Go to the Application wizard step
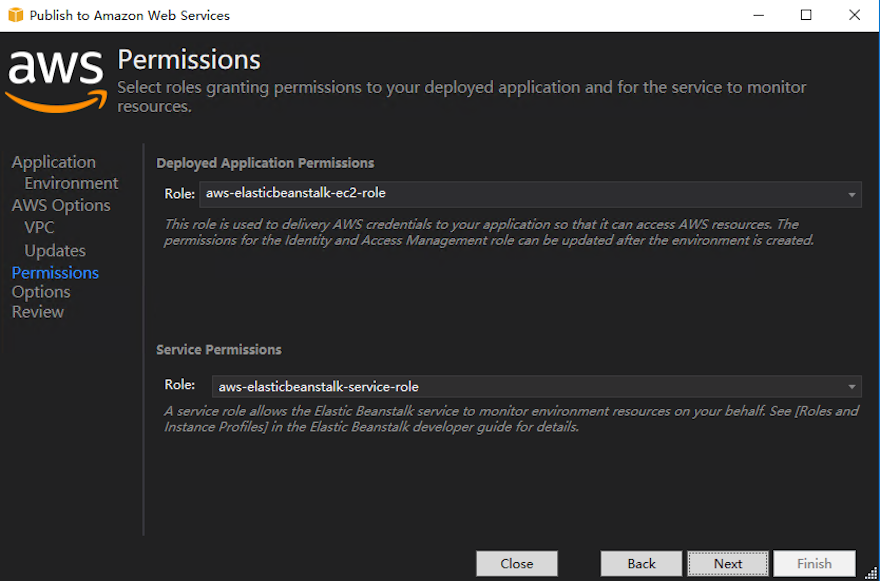The width and height of the screenshot is (880, 581). pos(54,162)
